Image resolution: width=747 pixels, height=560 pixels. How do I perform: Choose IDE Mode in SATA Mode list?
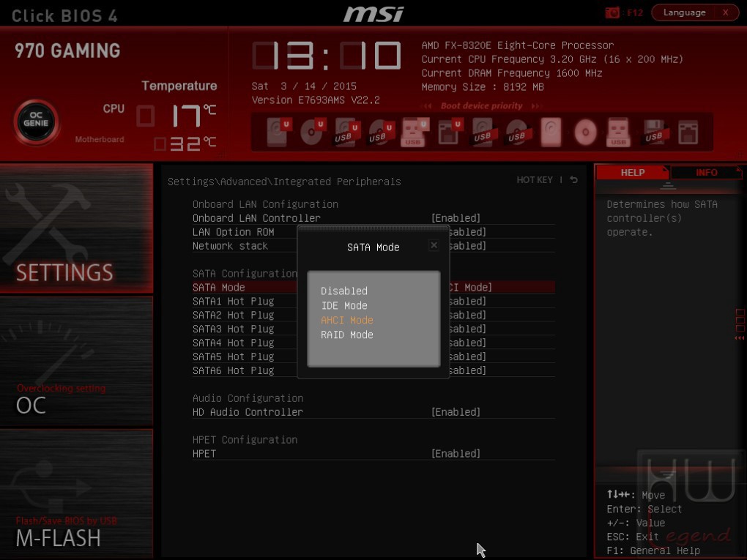(344, 305)
